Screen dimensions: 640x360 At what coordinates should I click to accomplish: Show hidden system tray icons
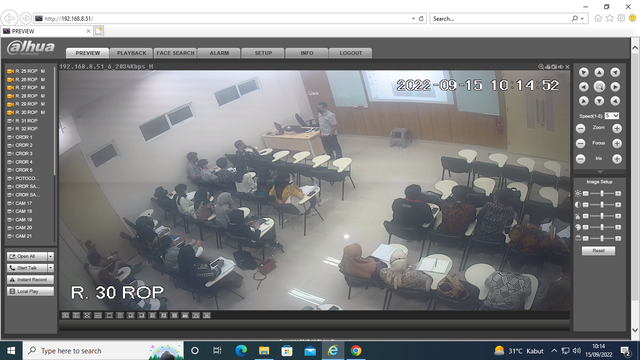554,351
